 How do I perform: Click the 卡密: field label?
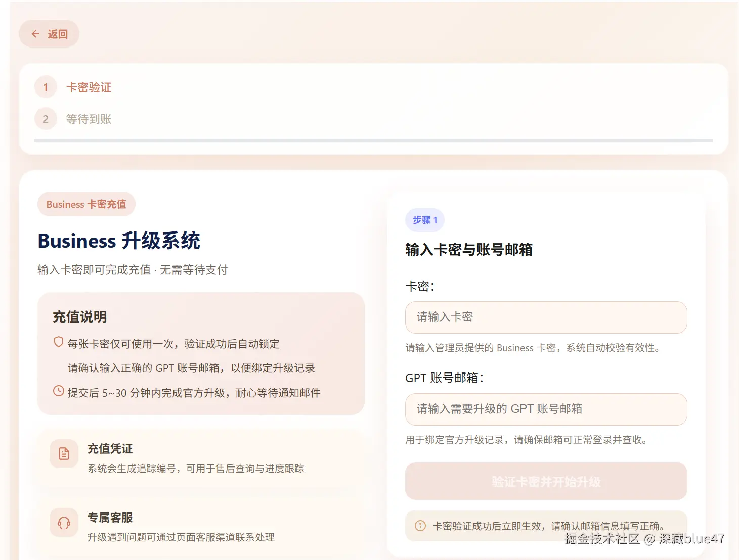420,286
